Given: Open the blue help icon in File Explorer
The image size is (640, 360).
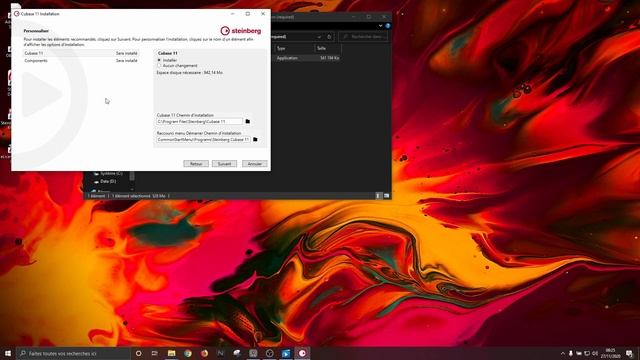Looking at the screenshot, I should point(388,26).
